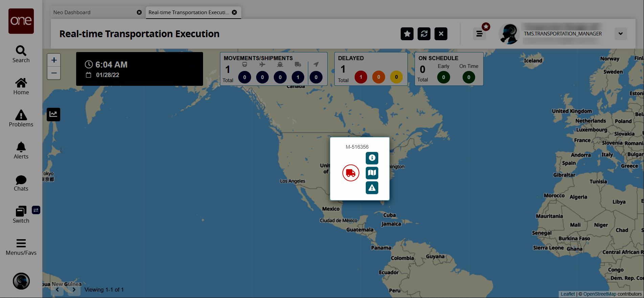
Task: Click the M-516356 movement label
Action: [x=357, y=147]
